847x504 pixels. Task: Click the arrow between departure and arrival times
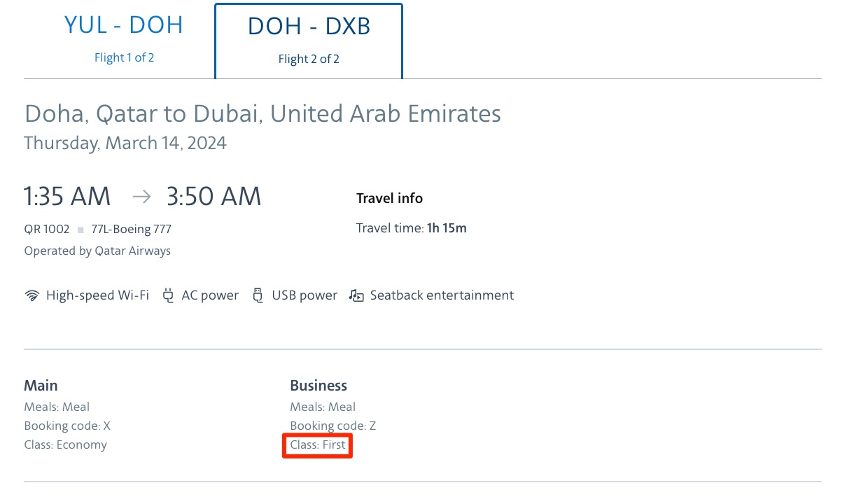coord(141,197)
